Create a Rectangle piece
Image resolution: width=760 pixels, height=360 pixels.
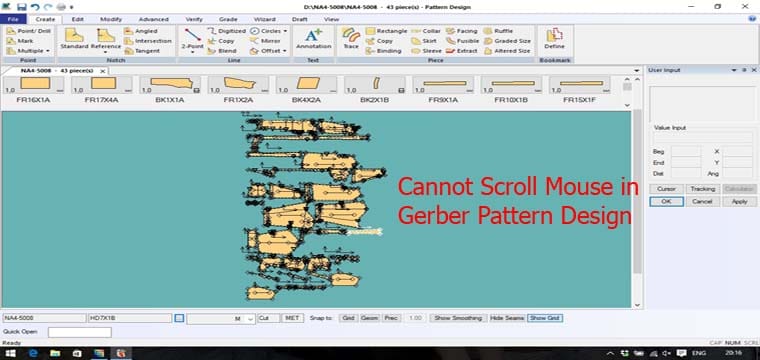pyautogui.click(x=386, y=31)
